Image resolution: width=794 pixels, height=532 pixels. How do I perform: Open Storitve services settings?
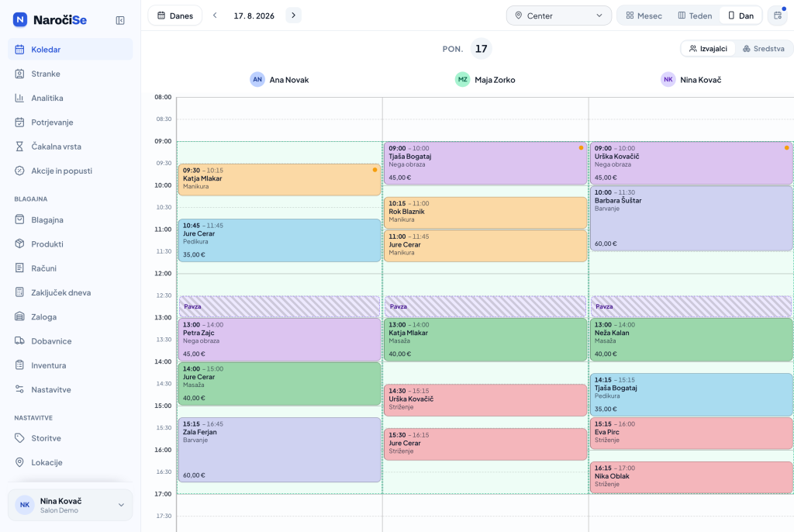(x=71, y=439)
